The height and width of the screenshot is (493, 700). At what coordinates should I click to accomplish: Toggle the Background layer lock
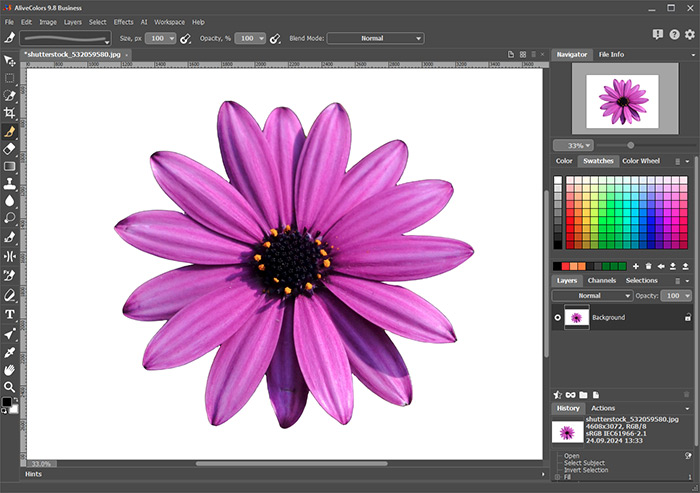tap(688, 318)
